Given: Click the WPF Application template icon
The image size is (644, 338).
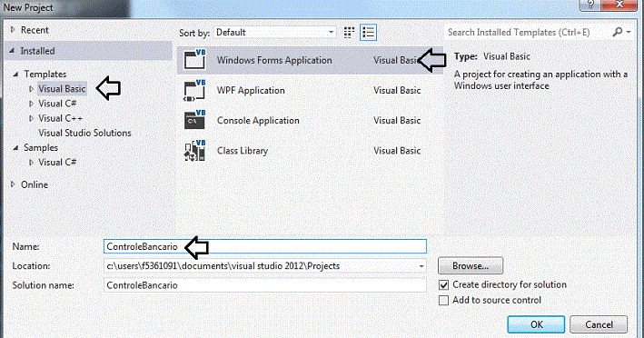Looking at the screenshot, I should [x=194, y=90].
